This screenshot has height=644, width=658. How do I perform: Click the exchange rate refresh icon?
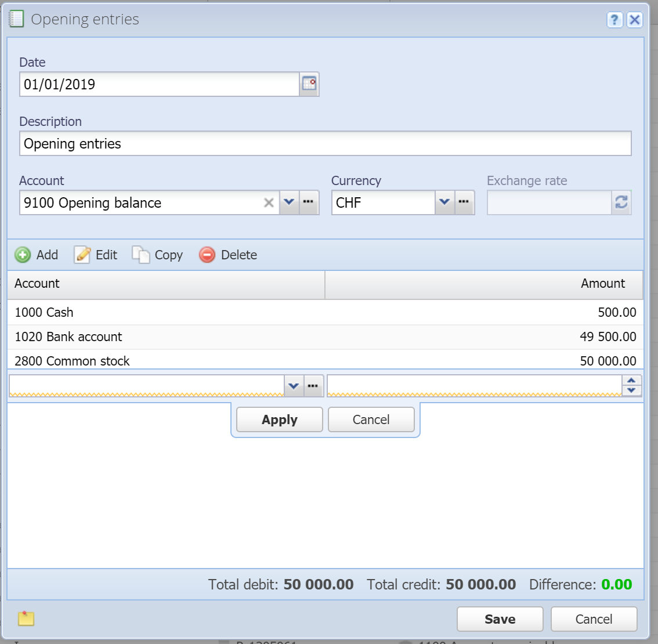[621, 202]
